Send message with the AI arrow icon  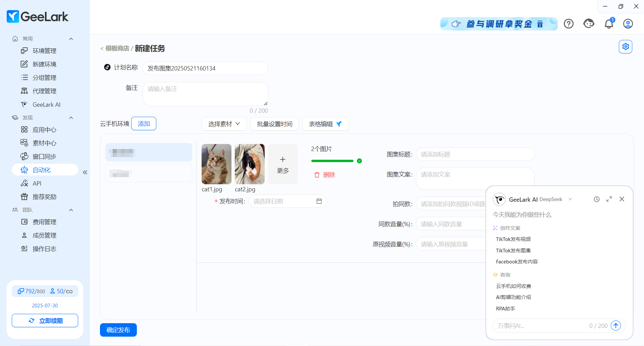coord(616,326)
